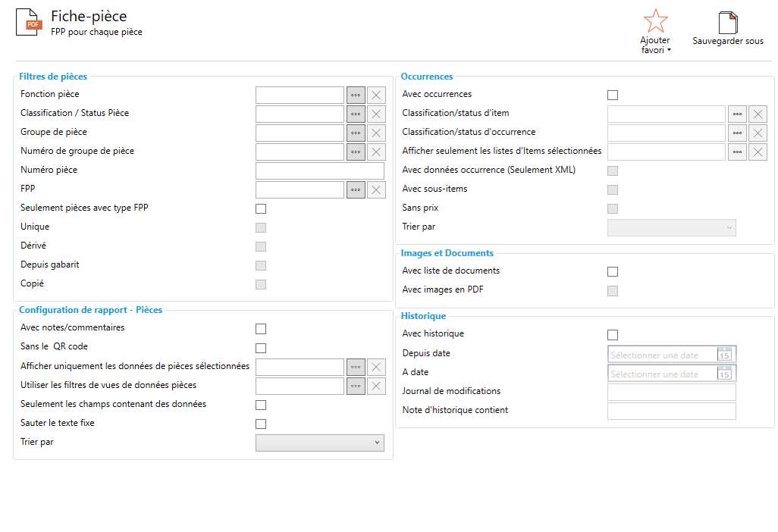Image resolution: width=778 pixels, height=532 pixels.
Task: Enable Sans le QR code option
Action: (261, 348)
